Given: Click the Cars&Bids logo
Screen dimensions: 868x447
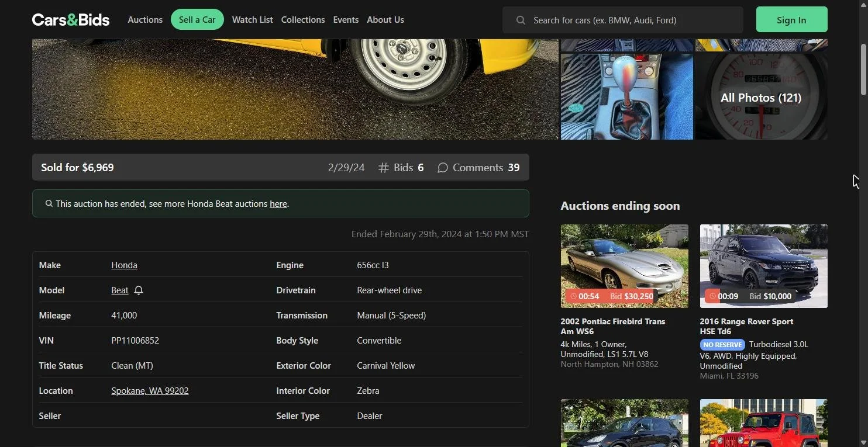Looking at the screenshot, I should click(x=71, y=20).
